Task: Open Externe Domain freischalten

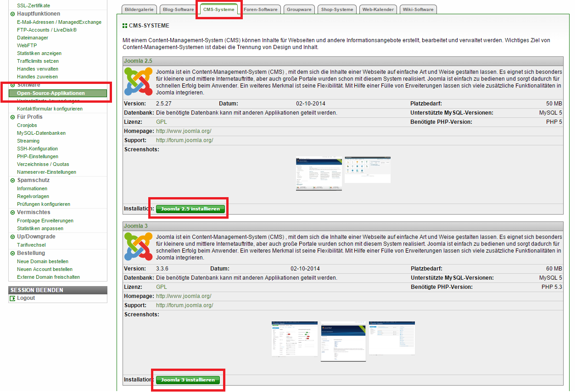Action: (48, 277)
